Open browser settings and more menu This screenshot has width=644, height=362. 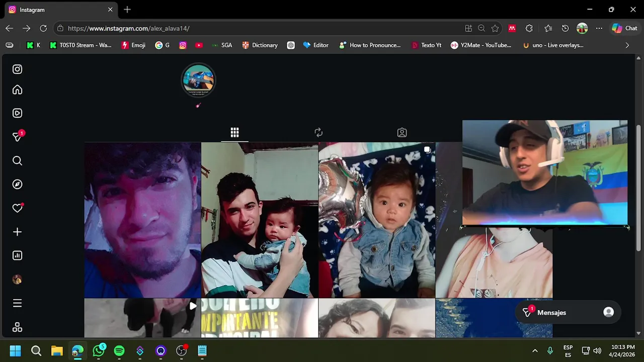coord(599,28)
